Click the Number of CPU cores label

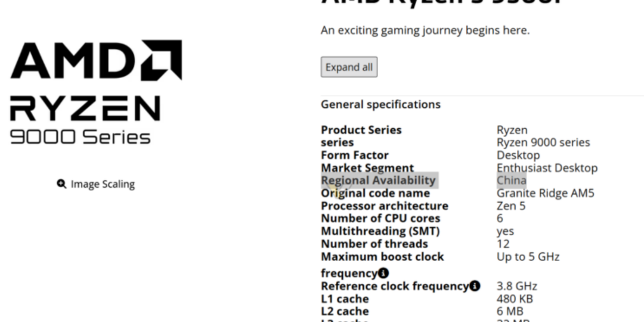pyautogui.click(x=380, y=218)
